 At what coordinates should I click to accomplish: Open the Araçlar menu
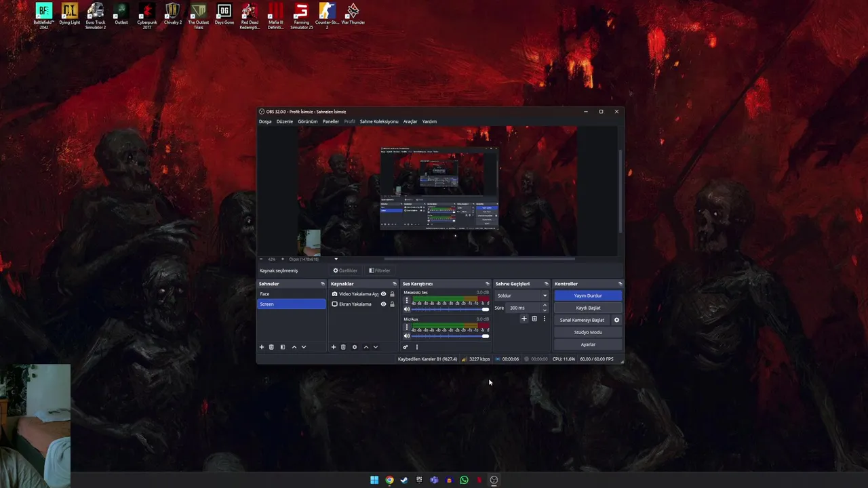(410, 121)
